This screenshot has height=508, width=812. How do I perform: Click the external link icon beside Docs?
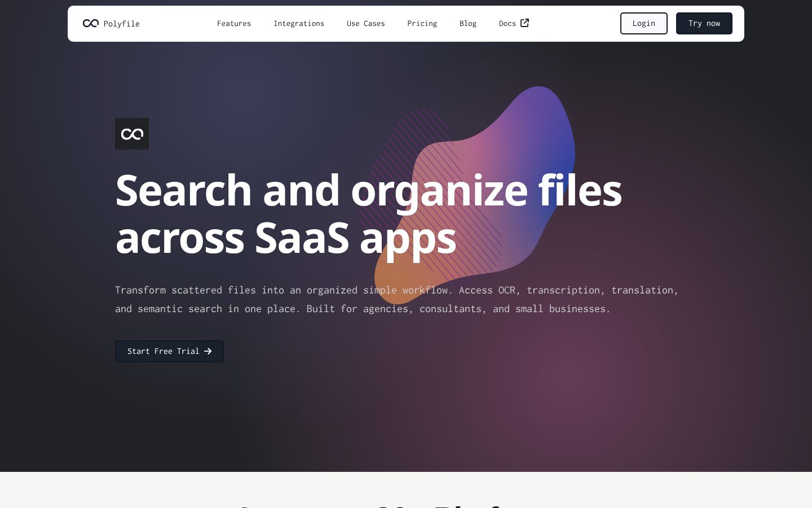(x=524, y=23)
